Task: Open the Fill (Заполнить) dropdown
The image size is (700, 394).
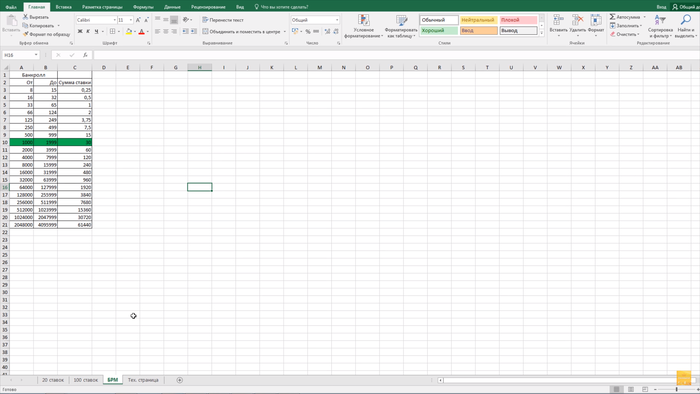Action: [x=625, y=25]
